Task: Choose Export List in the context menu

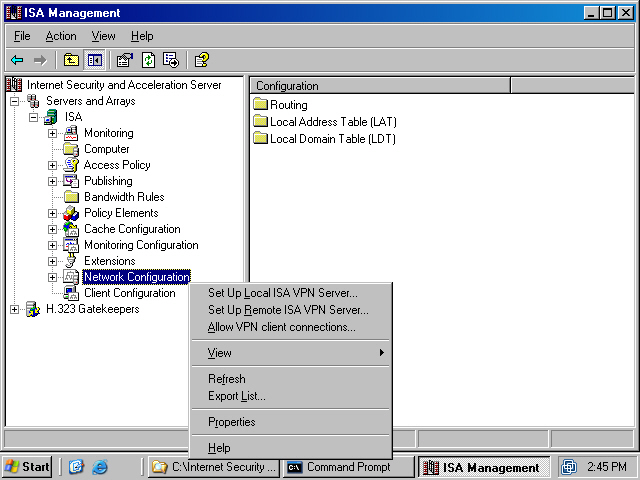Action: pos(291,396)
